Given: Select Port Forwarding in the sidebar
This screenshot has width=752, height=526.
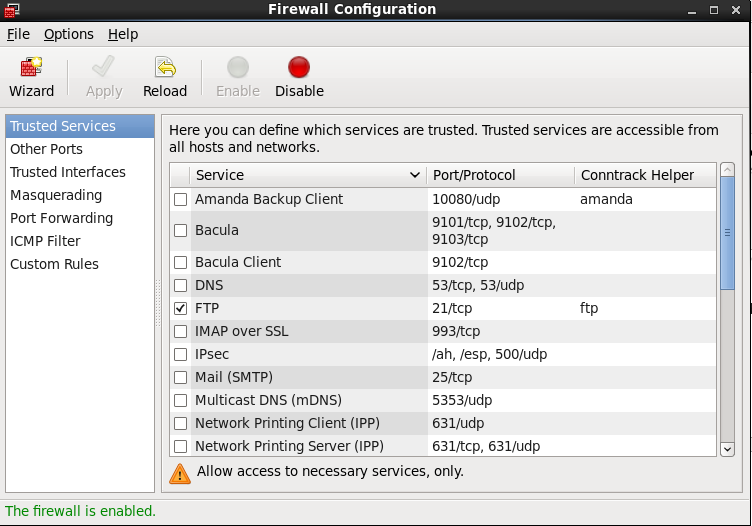Looking at the screenshot, I should tap(80, 218).
